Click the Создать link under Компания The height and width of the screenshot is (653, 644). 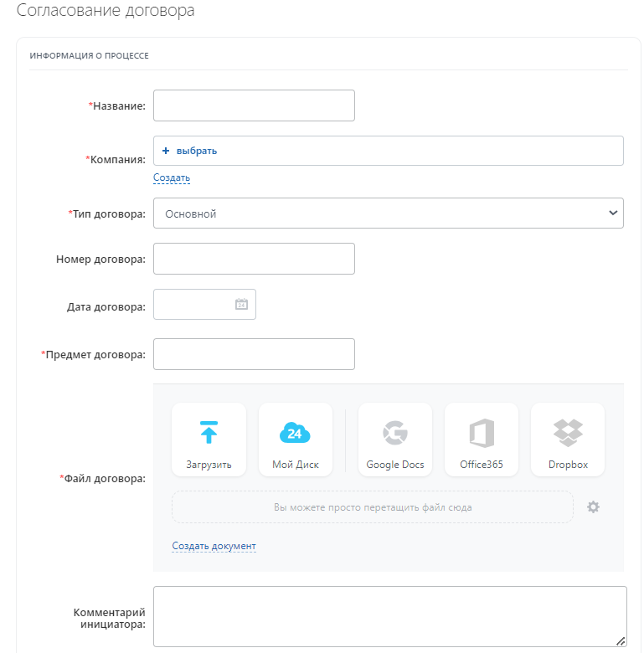172,177
